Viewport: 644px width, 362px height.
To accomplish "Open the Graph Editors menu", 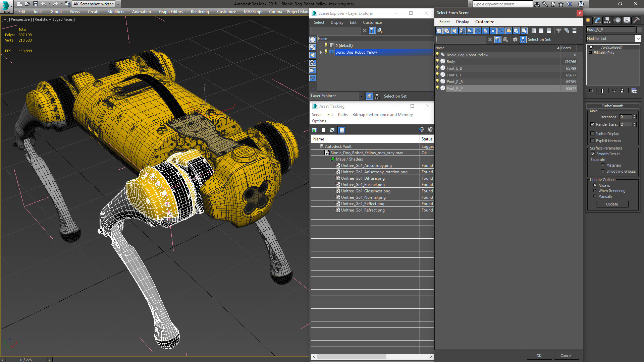I will 171,12.
